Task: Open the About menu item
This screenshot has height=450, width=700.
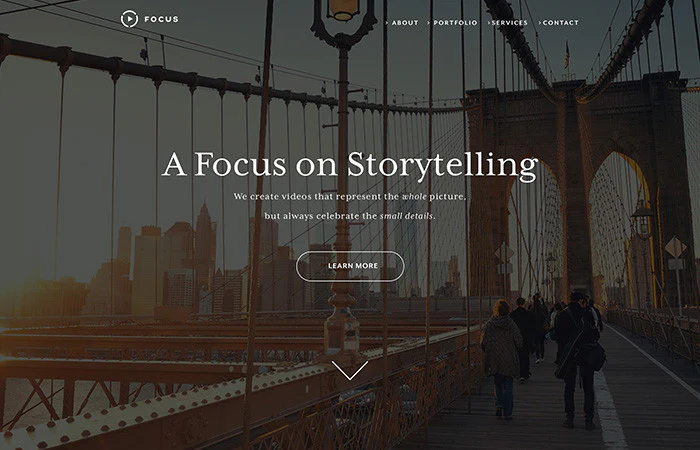Action: point(405,23)
